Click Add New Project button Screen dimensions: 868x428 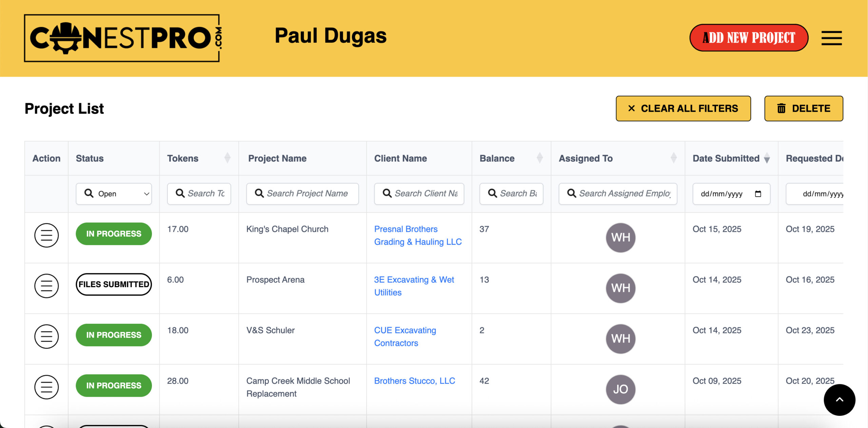pyautogui.click(x=749, y=38)
